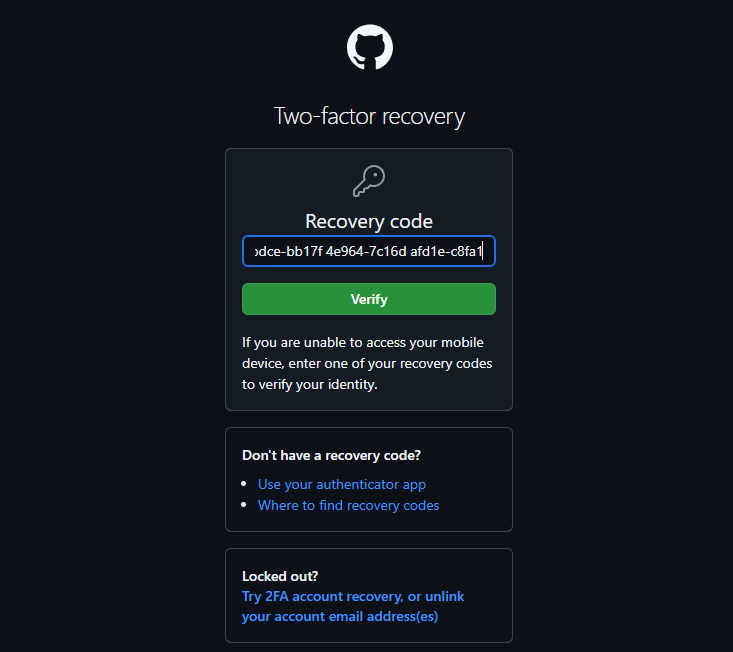Click the GitHub Octocat logo
The height and width of the screenshot is (652, 733).
click(x=369, y=47)
